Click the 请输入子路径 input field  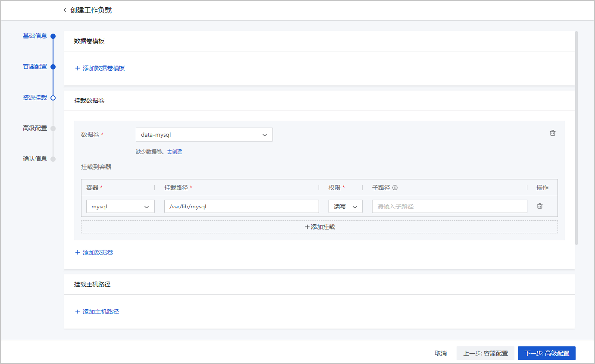(449, 206)
